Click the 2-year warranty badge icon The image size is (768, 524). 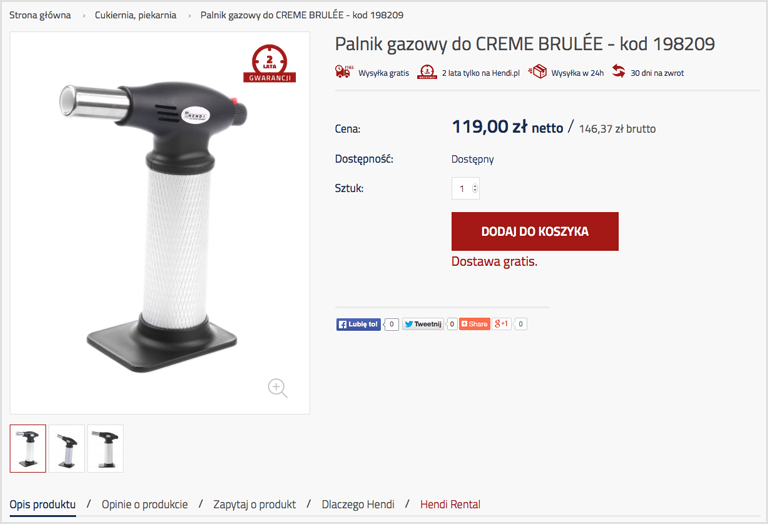coord(427,72)
